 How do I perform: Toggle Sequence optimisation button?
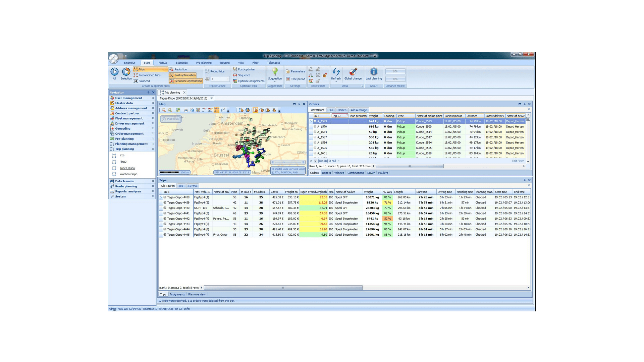click(186, 81)
